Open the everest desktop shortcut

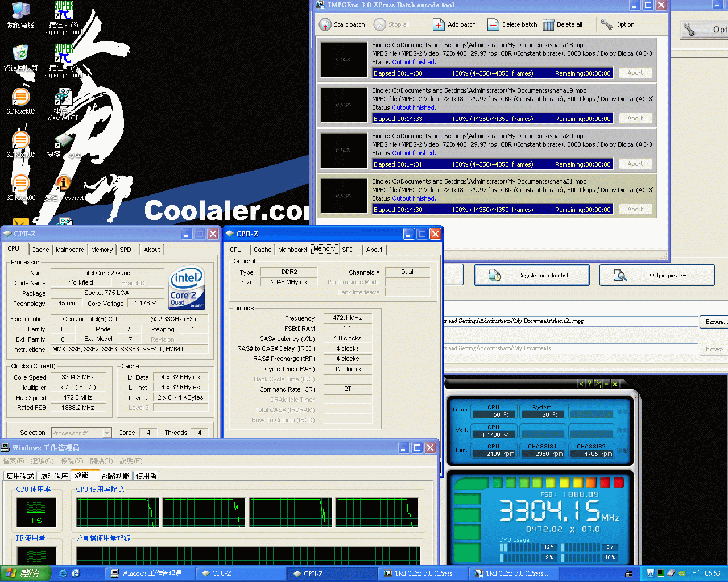point(64,189)
